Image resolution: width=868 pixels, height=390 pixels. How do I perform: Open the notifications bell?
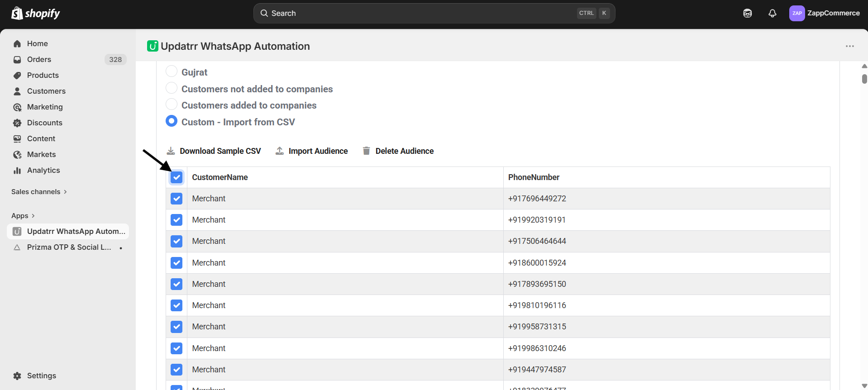click(x=772, y=13)
